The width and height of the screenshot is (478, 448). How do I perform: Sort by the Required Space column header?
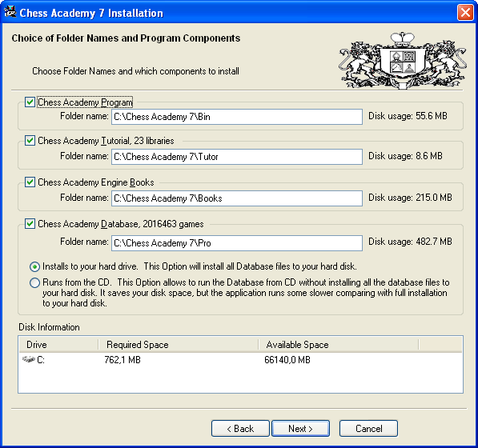pos(179,345)
